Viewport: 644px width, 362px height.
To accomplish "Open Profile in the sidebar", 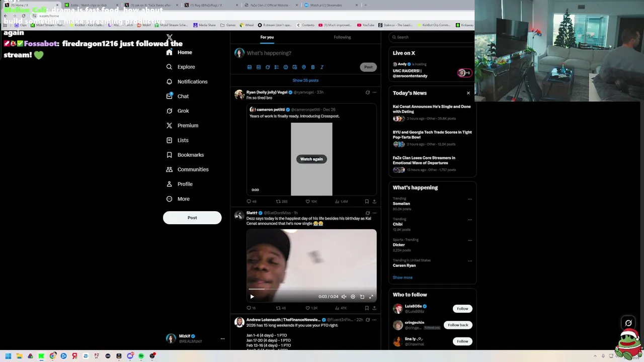I will click(179, 184).
